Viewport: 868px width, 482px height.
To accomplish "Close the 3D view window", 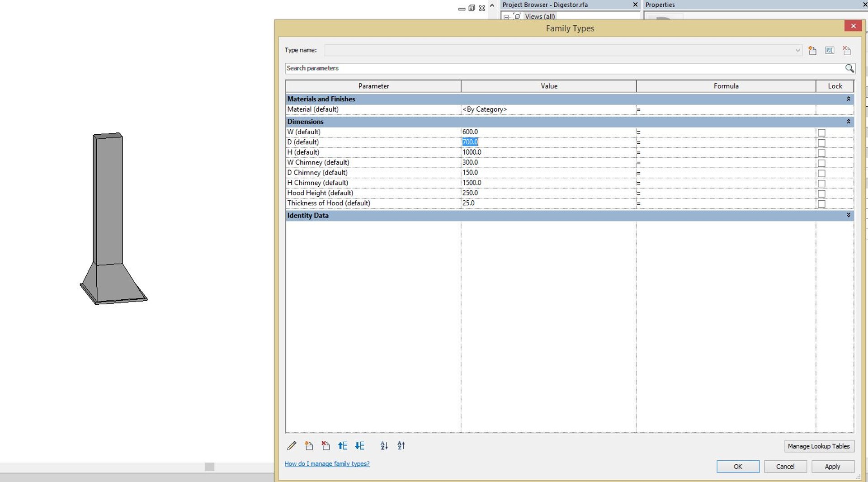I will [482, 8].
